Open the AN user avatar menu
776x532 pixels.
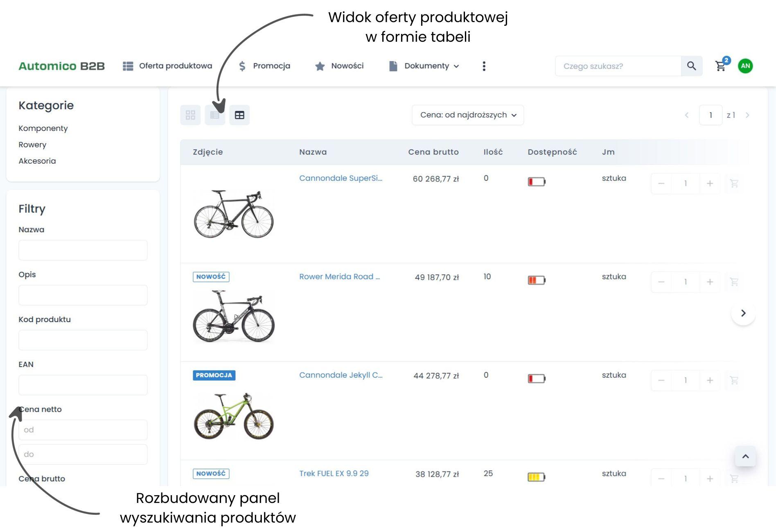click(x=745, y=66)
